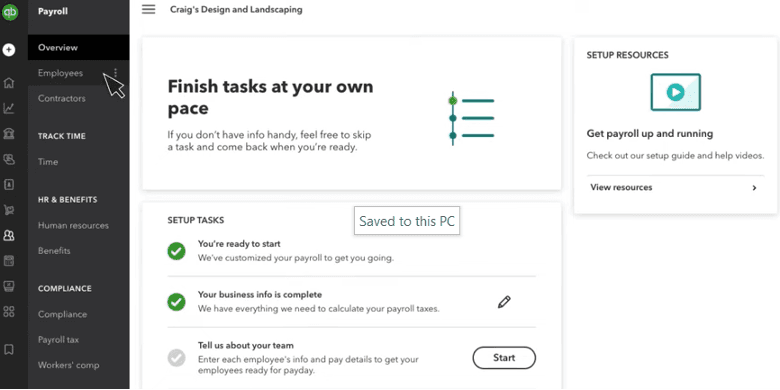Click the SETUP TASKS heading
This screenshot has width=780, height=390.
coord(196,220)
